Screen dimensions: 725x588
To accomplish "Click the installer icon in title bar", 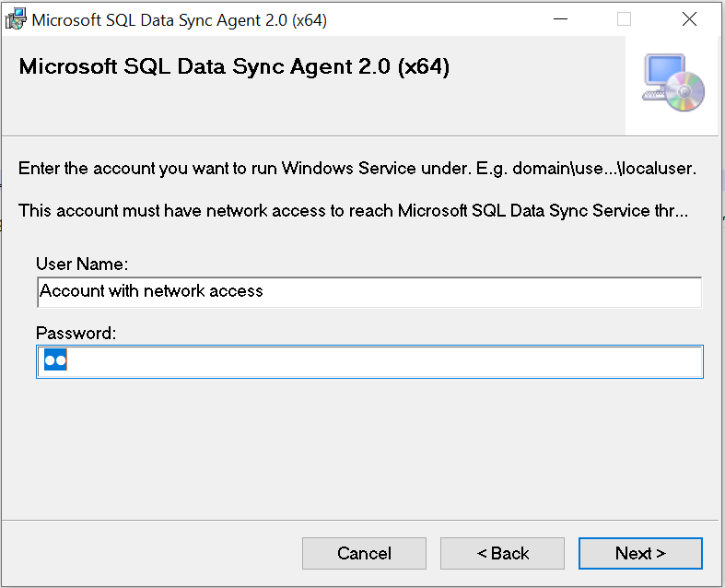I will 16,19.
